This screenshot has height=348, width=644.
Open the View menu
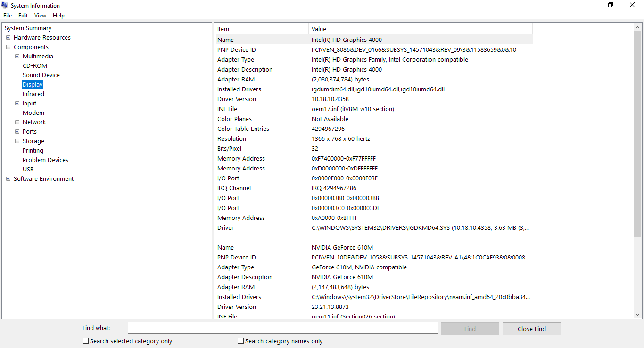pyautogui.click(x=40, y=15)
